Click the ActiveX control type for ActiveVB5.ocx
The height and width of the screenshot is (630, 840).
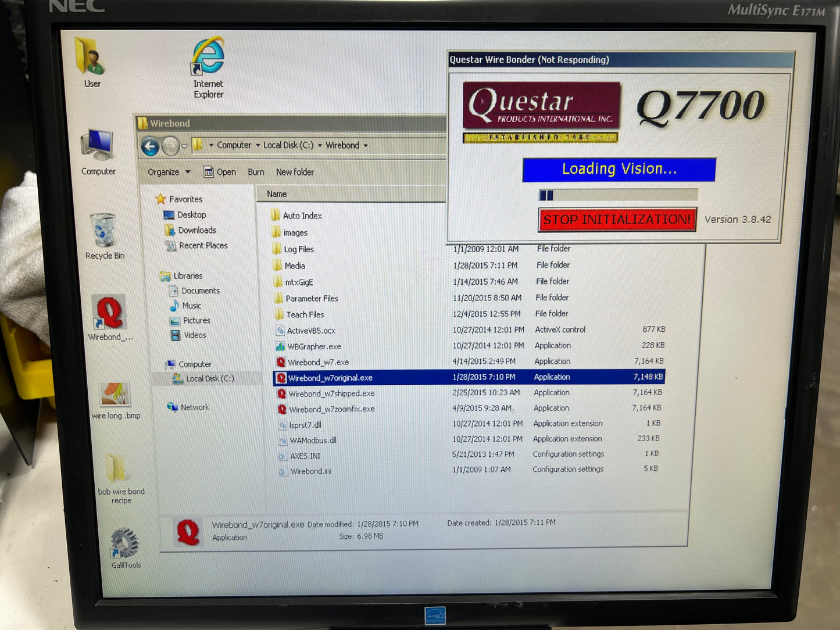coord(560,330)
